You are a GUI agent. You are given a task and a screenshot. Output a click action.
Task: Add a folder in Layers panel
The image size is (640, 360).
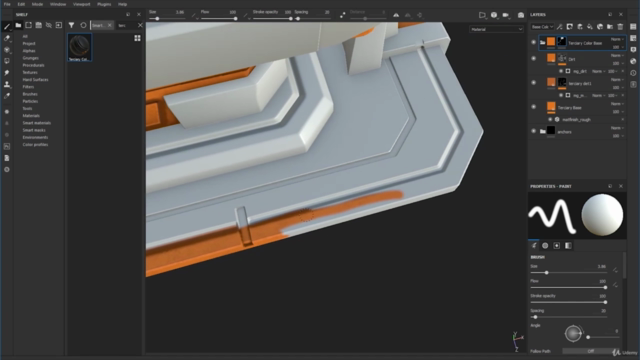(x=610, y=27)
